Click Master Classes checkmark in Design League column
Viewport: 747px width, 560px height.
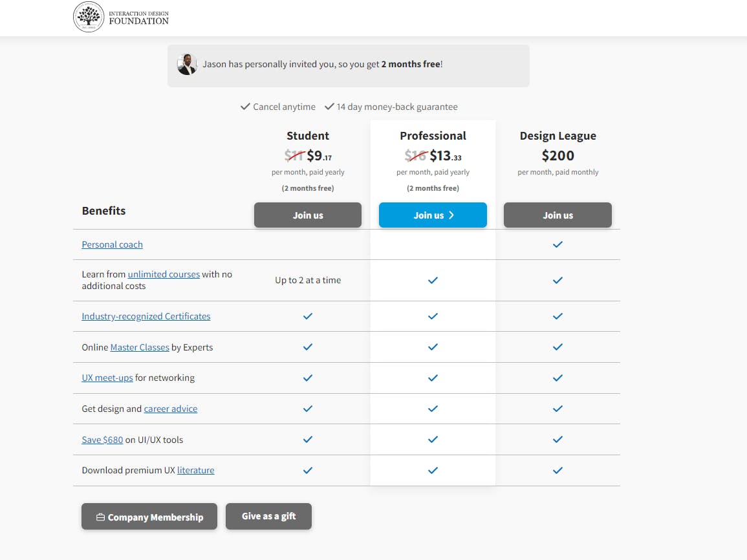[x=558, y=347]
